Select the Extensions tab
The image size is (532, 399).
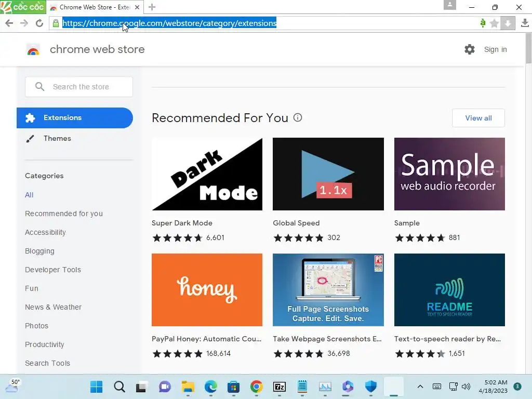(x=75, y=118)
